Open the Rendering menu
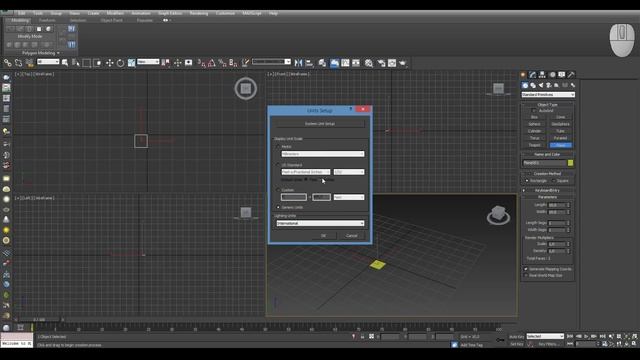 click(199, 13)
